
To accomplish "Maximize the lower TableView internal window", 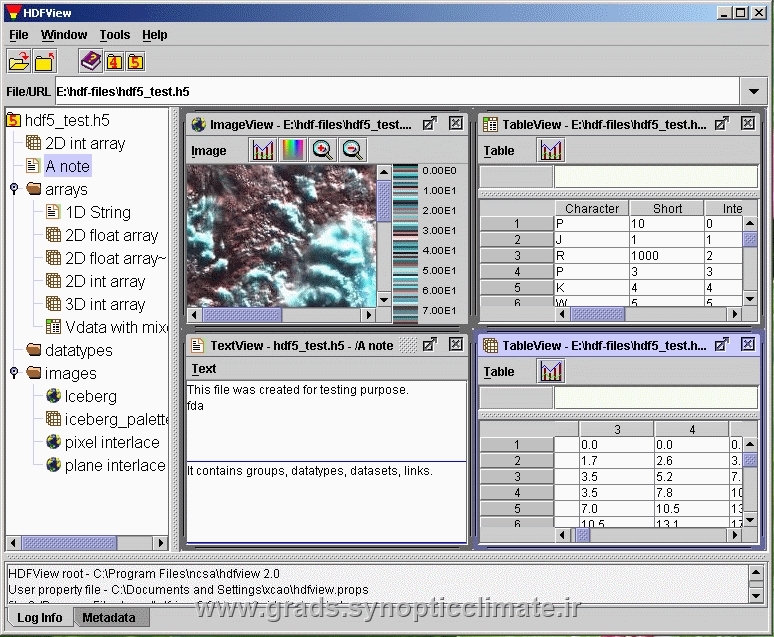I will 722,344.
